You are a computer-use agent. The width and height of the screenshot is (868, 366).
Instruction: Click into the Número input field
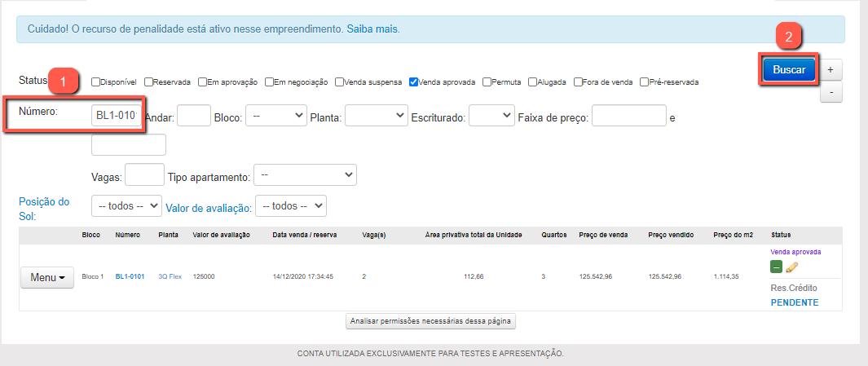click(x=118, y=117)
